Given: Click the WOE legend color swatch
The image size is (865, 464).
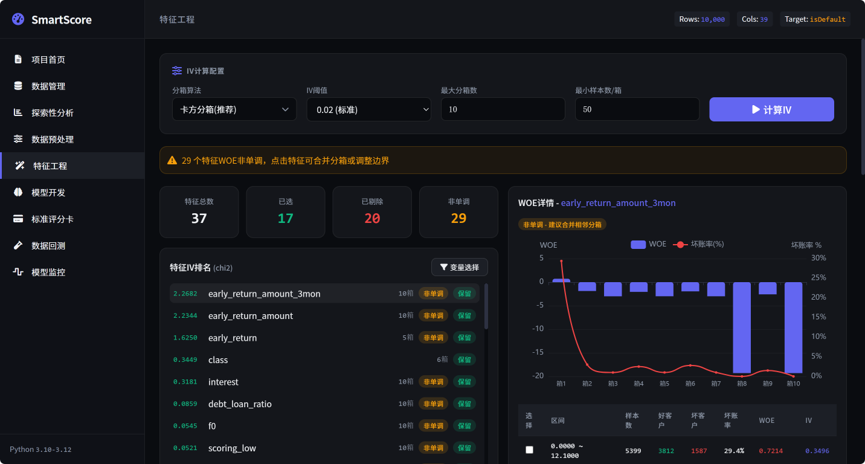Looking at the screenshot, I should (638, 244).
